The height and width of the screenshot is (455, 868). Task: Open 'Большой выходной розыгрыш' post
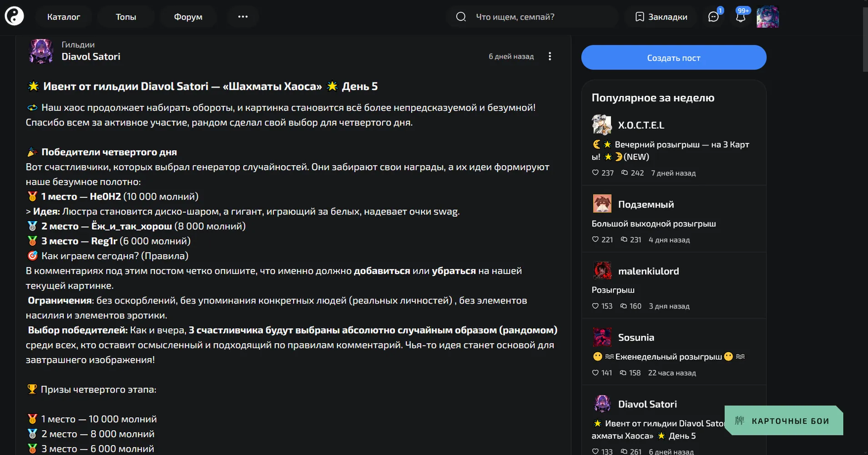tap(654, 223)
